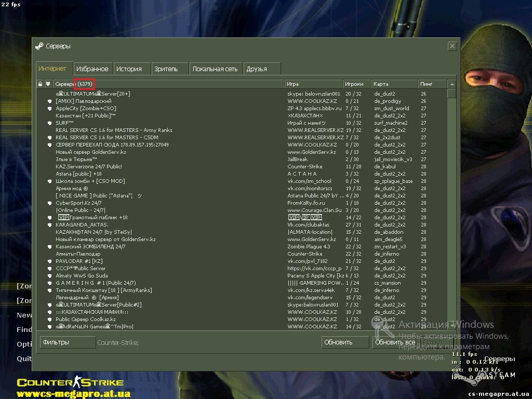Sort by the Пинг column header
The width and height of the screenshot is (532, 399).
click(x=433, y=84)
